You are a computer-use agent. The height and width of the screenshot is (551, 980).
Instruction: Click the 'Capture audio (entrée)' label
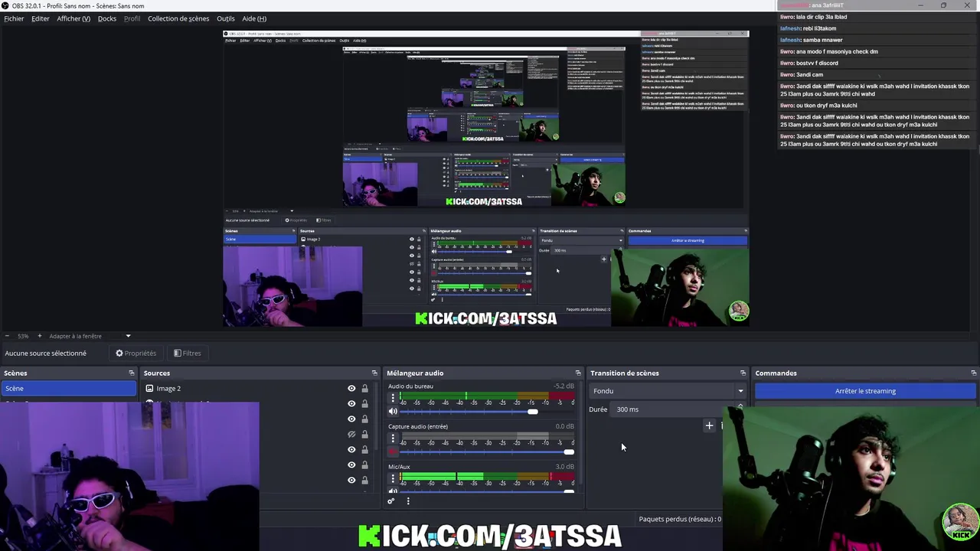pos(418,426)
